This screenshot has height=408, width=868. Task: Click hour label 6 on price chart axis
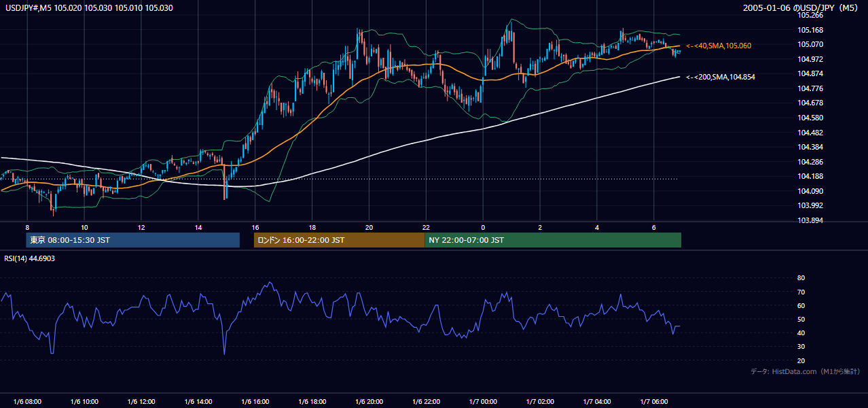click(653, 227)
